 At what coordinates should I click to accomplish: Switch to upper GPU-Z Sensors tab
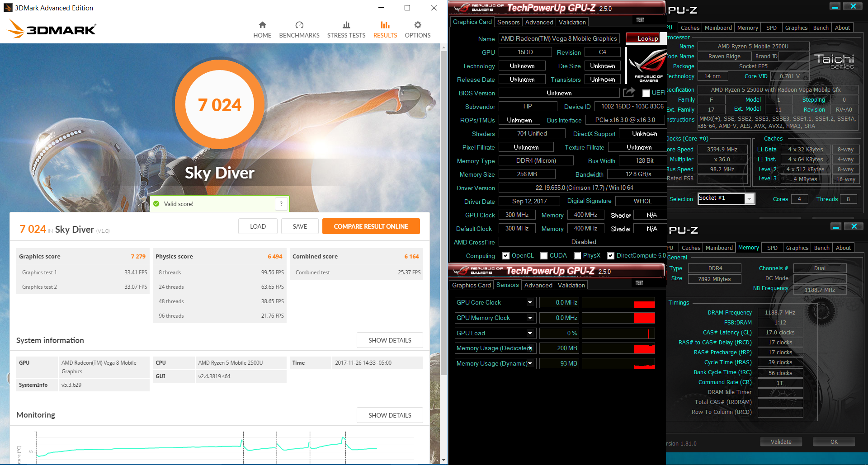(x=508, y=22)
